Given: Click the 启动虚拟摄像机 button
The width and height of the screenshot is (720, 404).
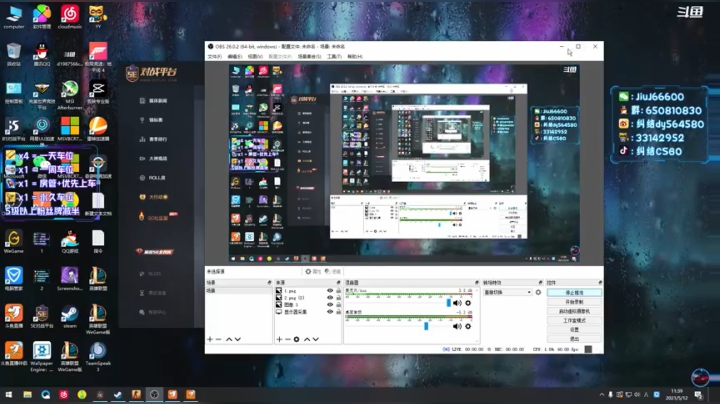Looking at the screenshot, I should (x=574, y=311).
